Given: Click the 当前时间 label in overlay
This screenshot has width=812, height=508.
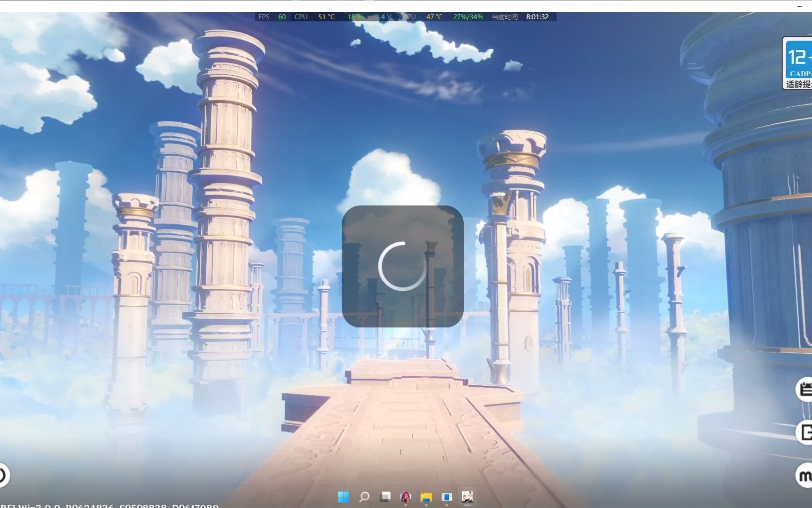Looking at the screenshot, I should pyautogui.click(x=505, y=17).
